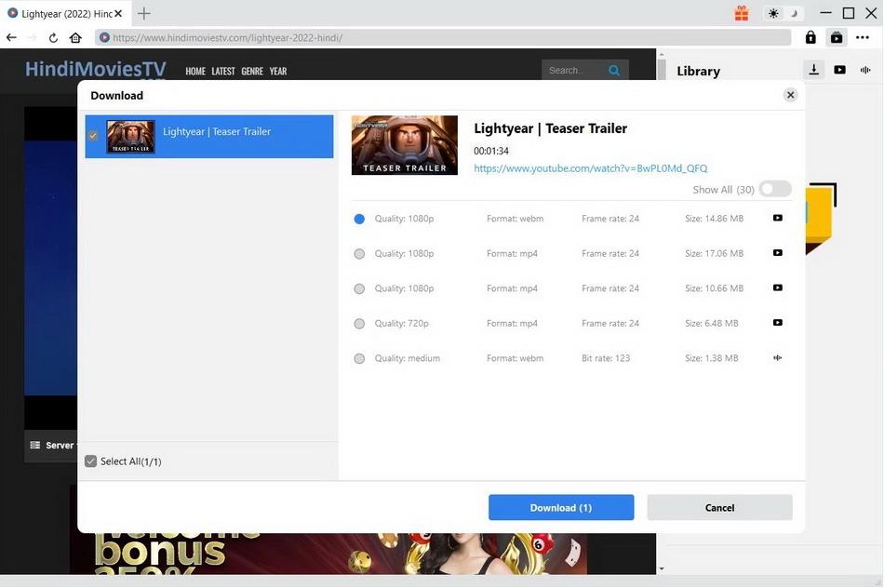
Task: Toggle the Show All (30) switch
Action: (x=775, y=189)
